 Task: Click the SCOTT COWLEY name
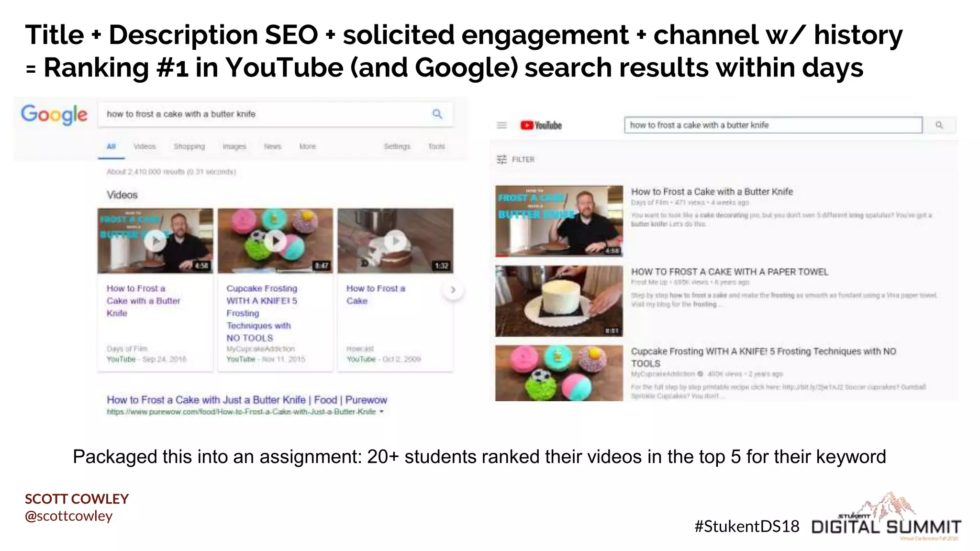tap(77, 499)
